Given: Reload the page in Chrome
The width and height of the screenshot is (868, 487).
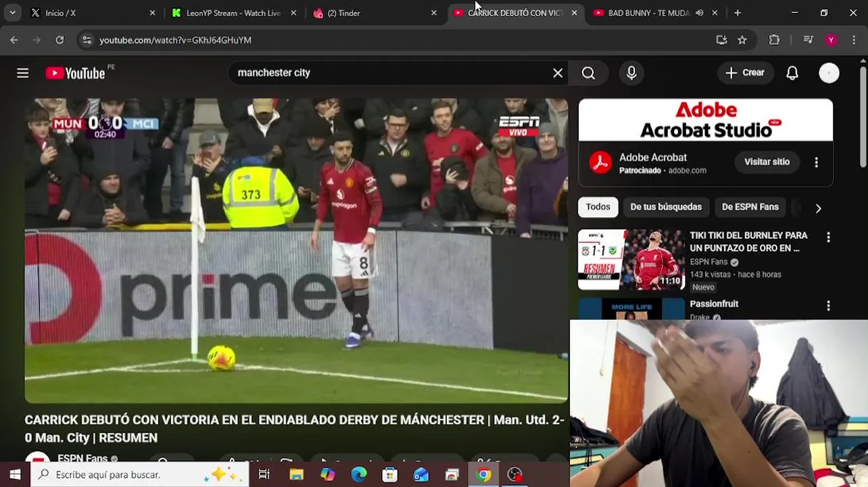Looking at the screenshot, I should pos(59,40).
